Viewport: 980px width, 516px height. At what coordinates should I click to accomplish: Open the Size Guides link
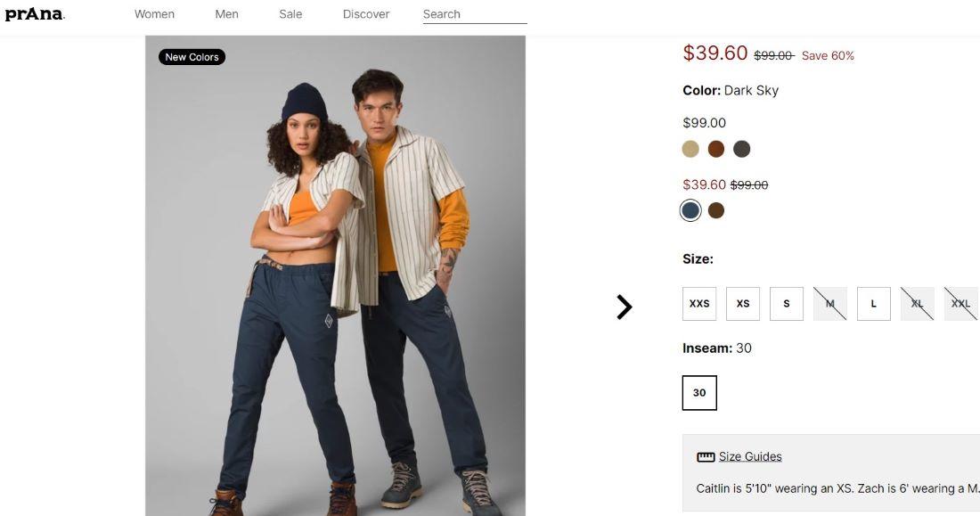pyautogui.click(x=750, y=457)
